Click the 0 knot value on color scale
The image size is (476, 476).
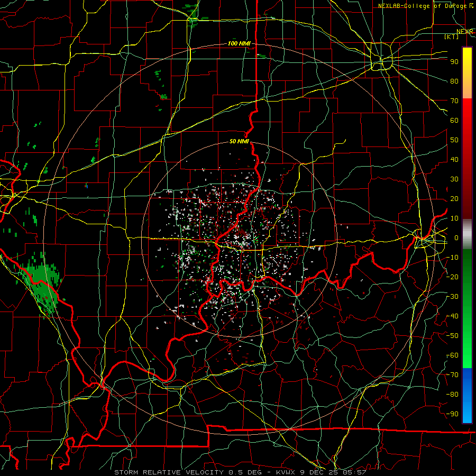(456, 238)
